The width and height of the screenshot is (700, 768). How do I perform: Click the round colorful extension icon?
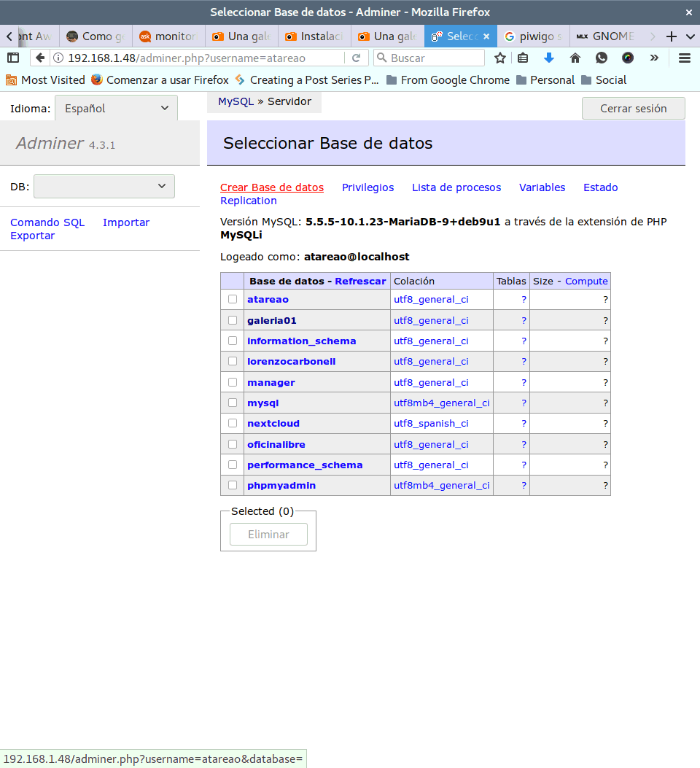[628, 58]
